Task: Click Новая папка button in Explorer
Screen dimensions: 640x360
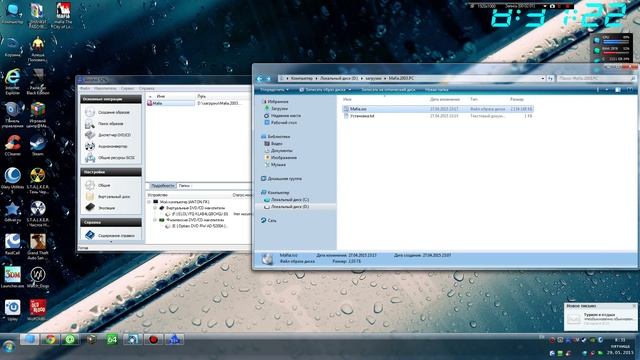Action: coord(436,89)
